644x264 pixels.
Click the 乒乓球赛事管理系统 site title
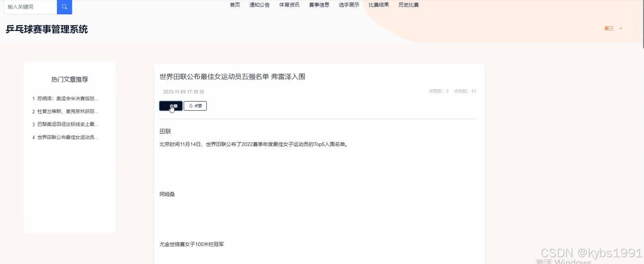click(47, 29)
